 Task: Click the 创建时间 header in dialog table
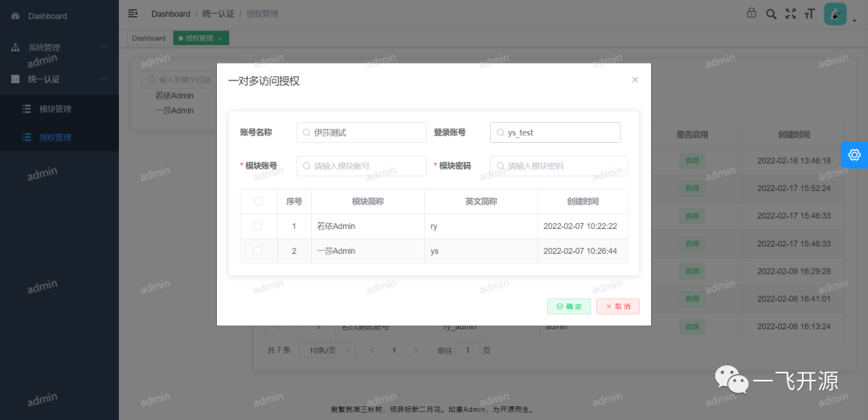coord(583,202)
